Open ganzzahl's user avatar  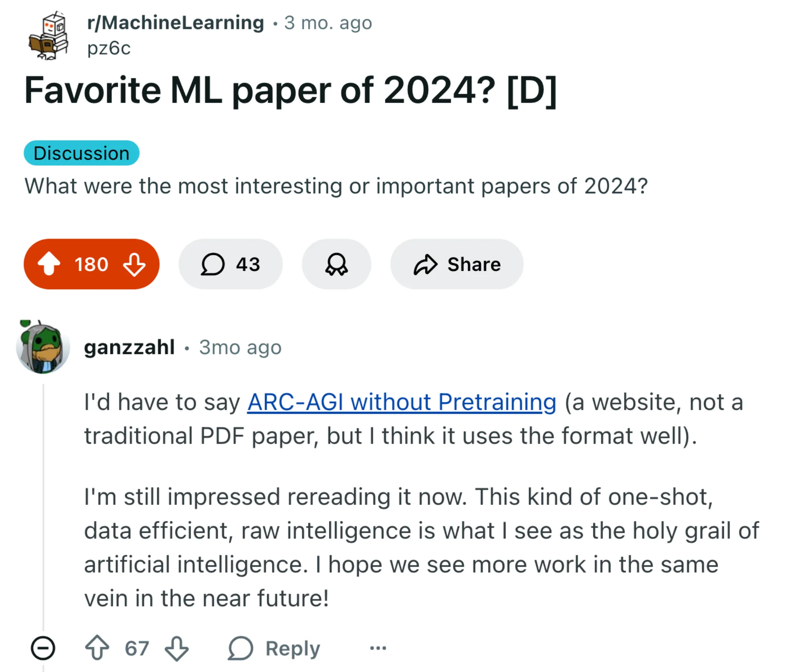(x=43, y=347)
